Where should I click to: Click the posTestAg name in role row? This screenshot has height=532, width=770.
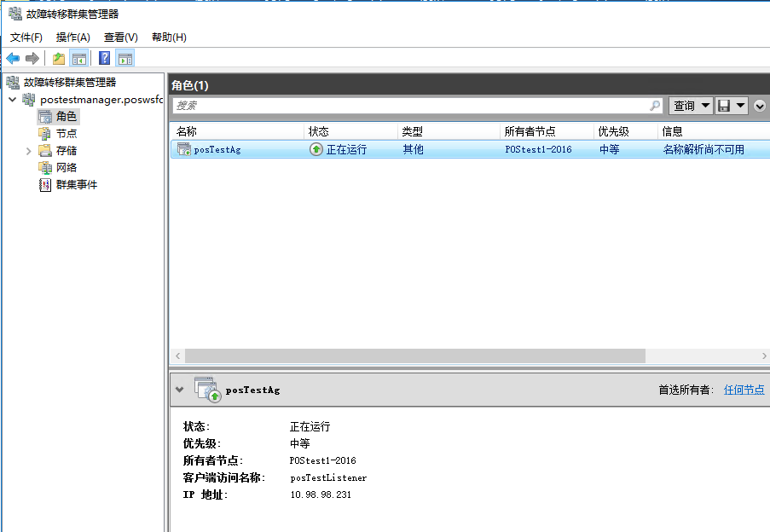217,150
